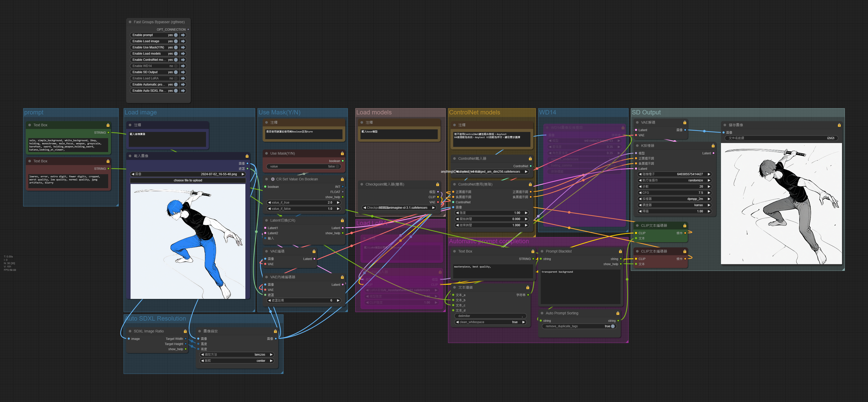Click the negative prompt text starting with lowres
The height and width of the screenshot is (402, 868).
click(x=68, y=181)
